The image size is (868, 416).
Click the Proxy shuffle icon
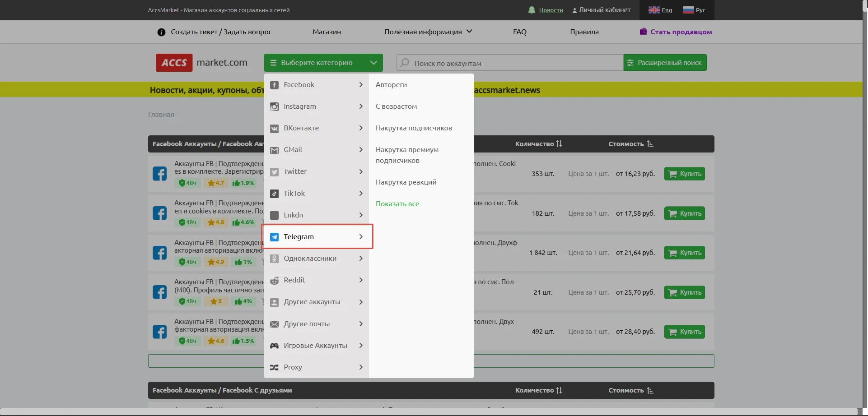click(x=274, y=367)
